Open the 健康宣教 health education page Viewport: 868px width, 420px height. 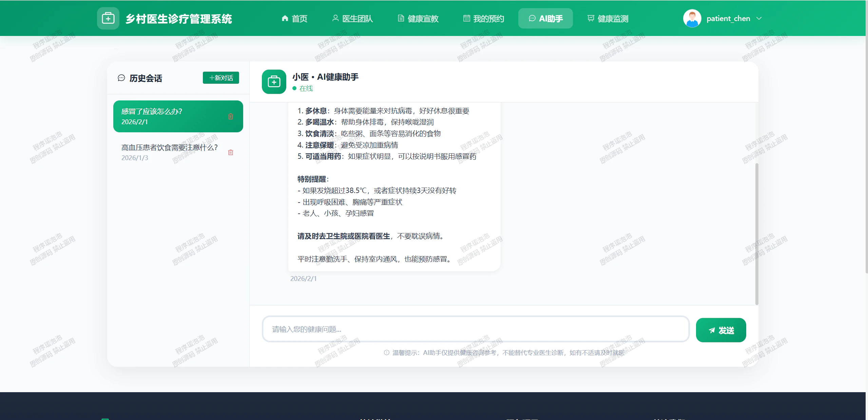click(x=418, y=19)
